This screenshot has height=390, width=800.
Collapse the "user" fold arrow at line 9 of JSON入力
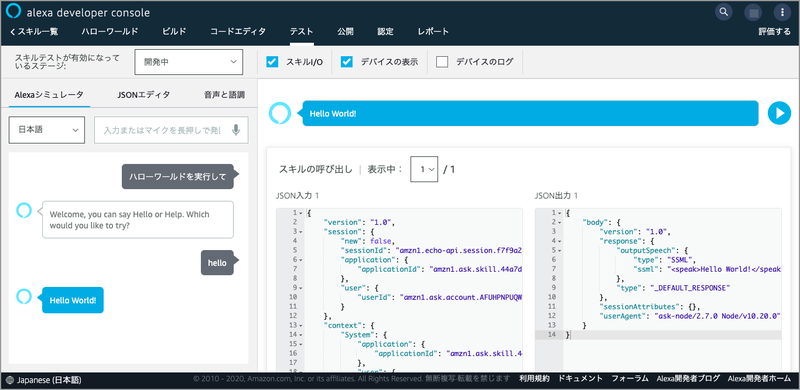[x=301, y=287]
